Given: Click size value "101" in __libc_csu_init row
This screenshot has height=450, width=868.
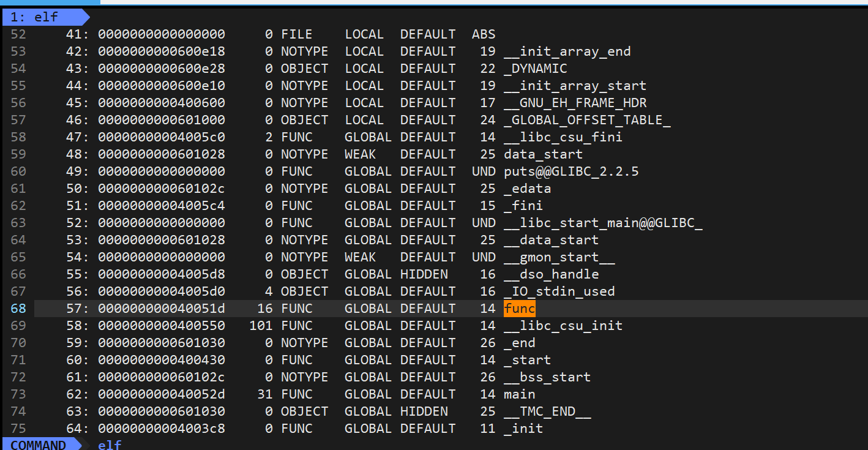Looking at the screenshot, I should coord(261,326).
